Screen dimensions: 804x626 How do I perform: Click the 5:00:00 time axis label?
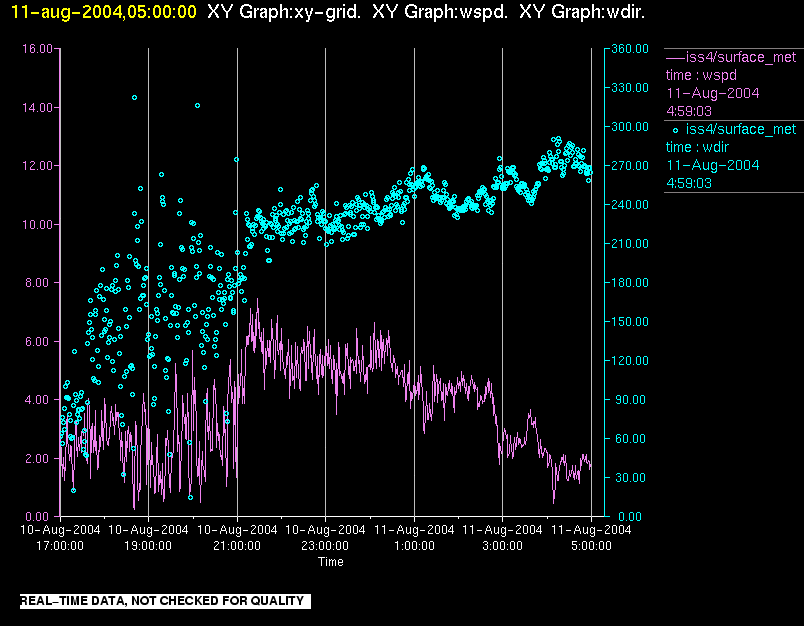point(591,546)
